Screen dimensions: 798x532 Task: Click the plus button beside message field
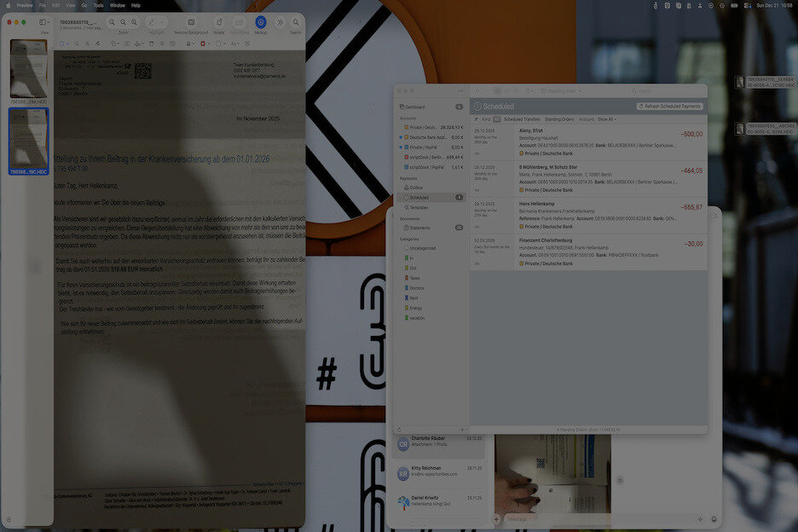point(497,518)
